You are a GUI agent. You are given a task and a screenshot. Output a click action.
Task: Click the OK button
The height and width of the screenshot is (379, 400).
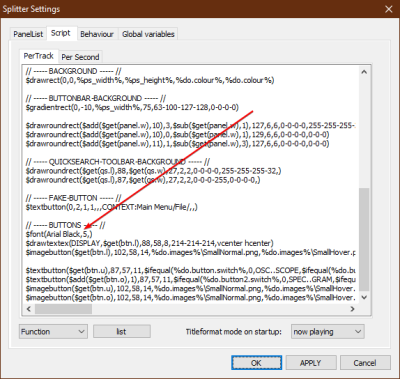[x=256, y=363]
